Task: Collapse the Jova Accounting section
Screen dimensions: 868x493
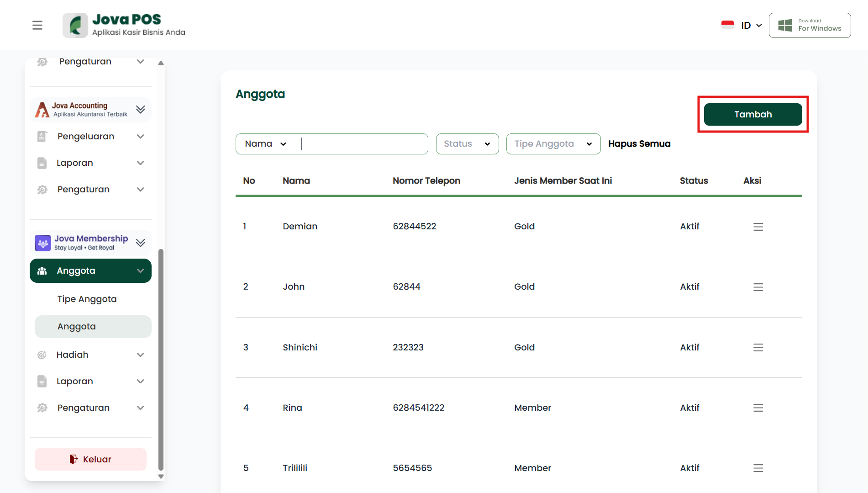Action: 140,110
